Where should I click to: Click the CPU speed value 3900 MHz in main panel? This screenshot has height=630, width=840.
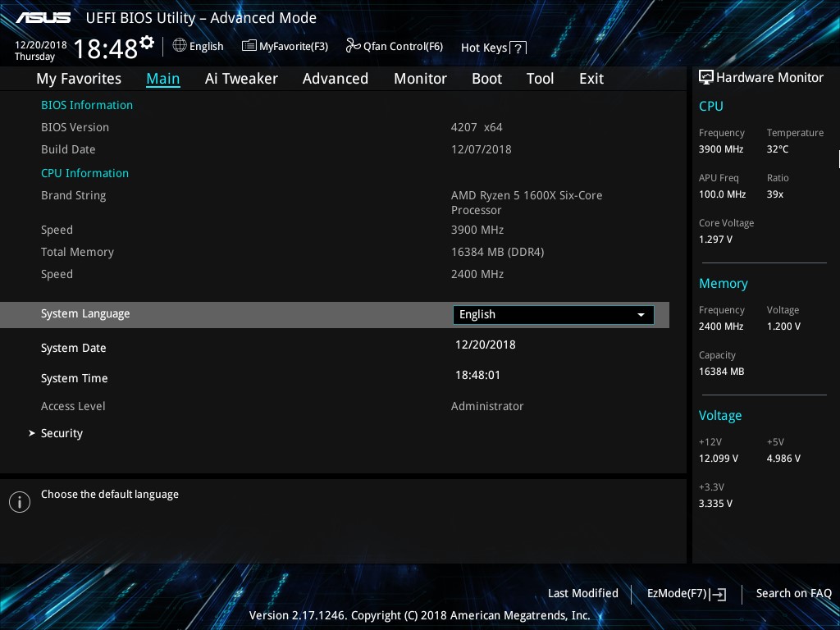click(477, 230)
